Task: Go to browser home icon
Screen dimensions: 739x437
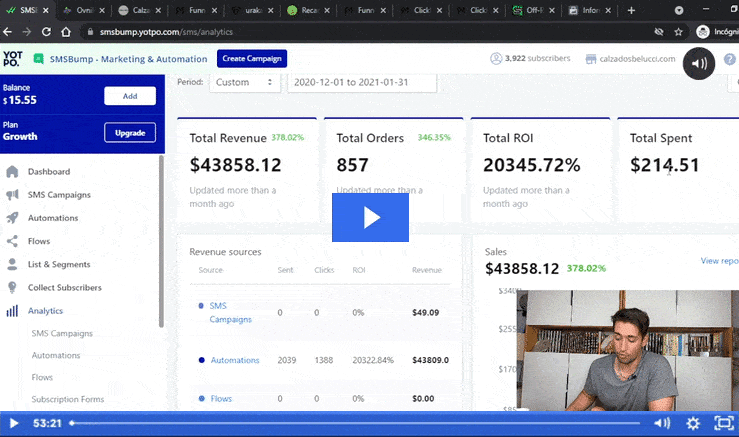Action: 66,32
